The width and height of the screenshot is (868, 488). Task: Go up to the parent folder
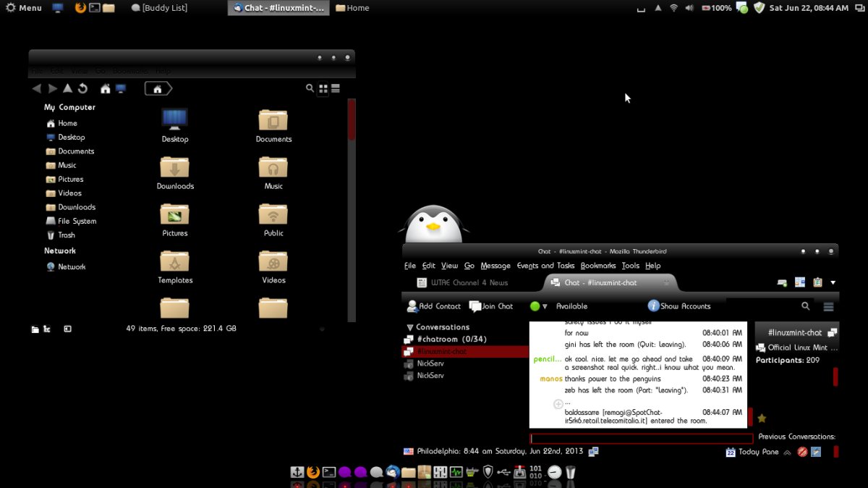67,88
